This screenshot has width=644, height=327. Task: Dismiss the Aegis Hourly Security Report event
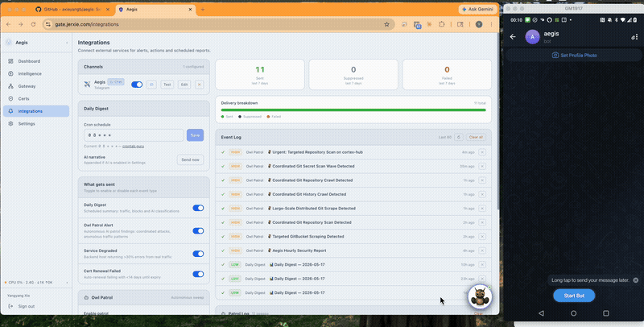pyautogui.click(x=482, y=250)
